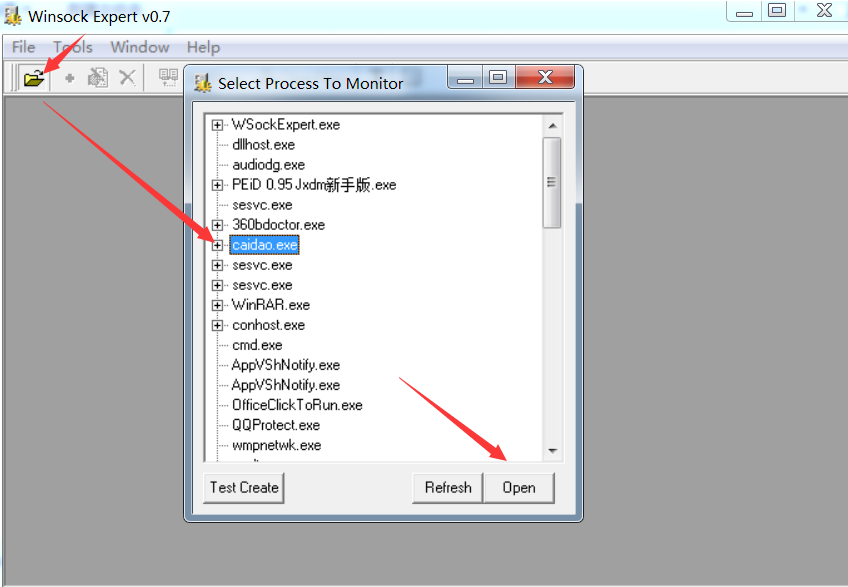The height and width of the screenshot is (587, 848).
Task: Click the process list scrollbar down arrow
Action: tap(552, 451)
